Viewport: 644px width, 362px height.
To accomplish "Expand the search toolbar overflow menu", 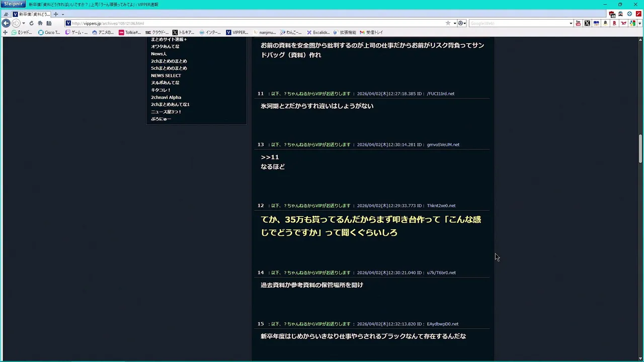I will 638,23.
